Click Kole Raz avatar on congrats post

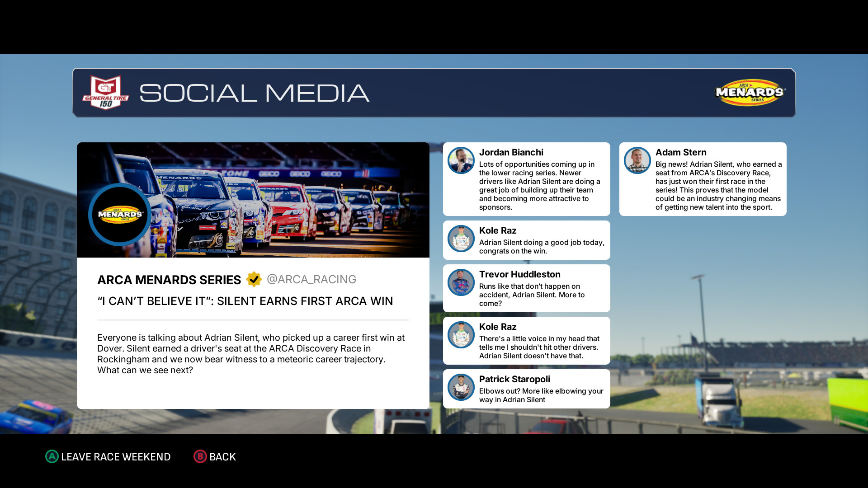coord(461,239)
